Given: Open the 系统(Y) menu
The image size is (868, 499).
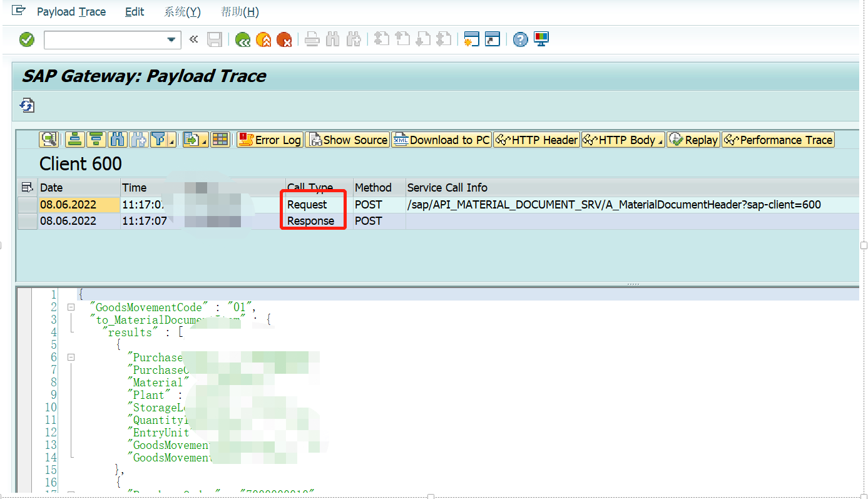Looking at the screenshot, I should click(x=182, y=12).
